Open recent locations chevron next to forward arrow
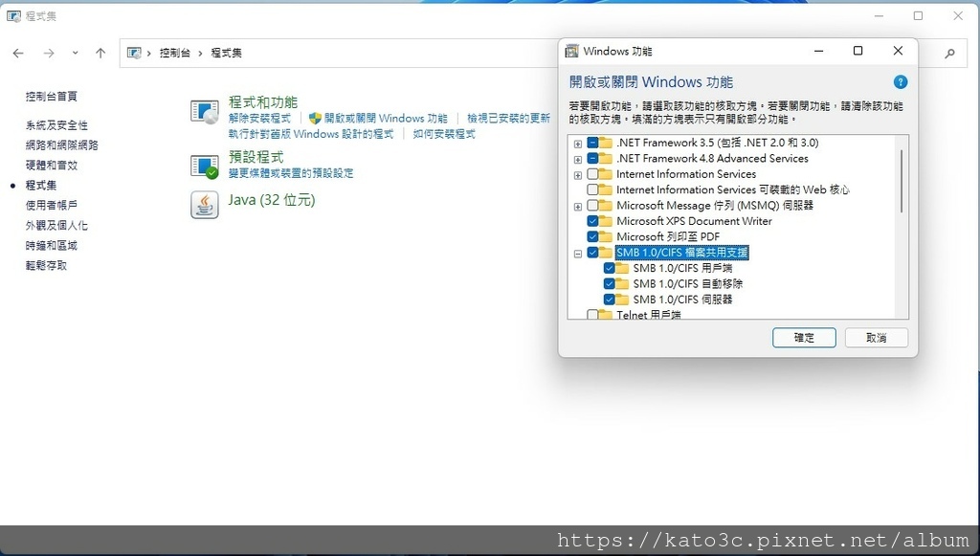The height and width of the screenshot is (556, 980). click(75, 53)
